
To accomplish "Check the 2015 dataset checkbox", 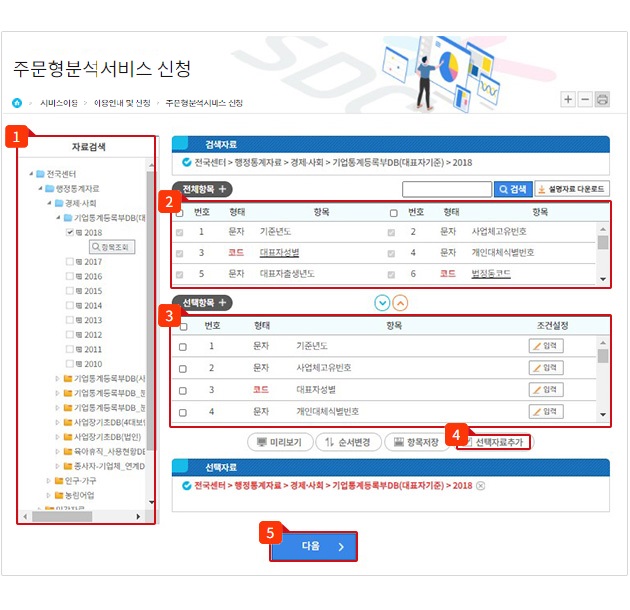I will point(70,291).
